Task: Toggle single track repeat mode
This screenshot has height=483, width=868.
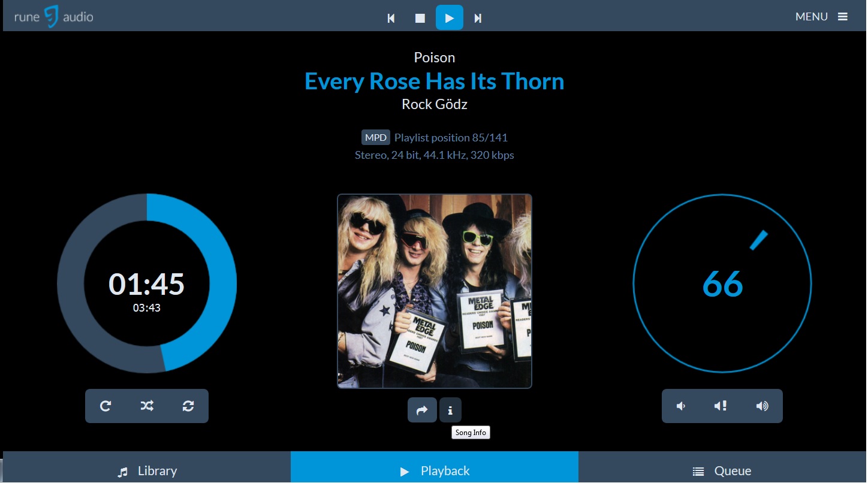Action: click(188, 406)
